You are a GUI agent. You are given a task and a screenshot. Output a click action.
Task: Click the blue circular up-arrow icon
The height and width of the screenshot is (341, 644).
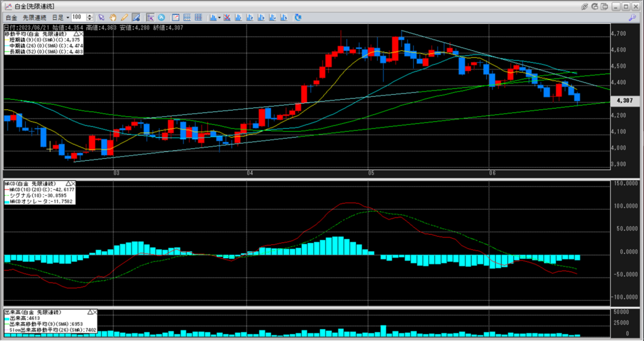click(x=162, y=17)
